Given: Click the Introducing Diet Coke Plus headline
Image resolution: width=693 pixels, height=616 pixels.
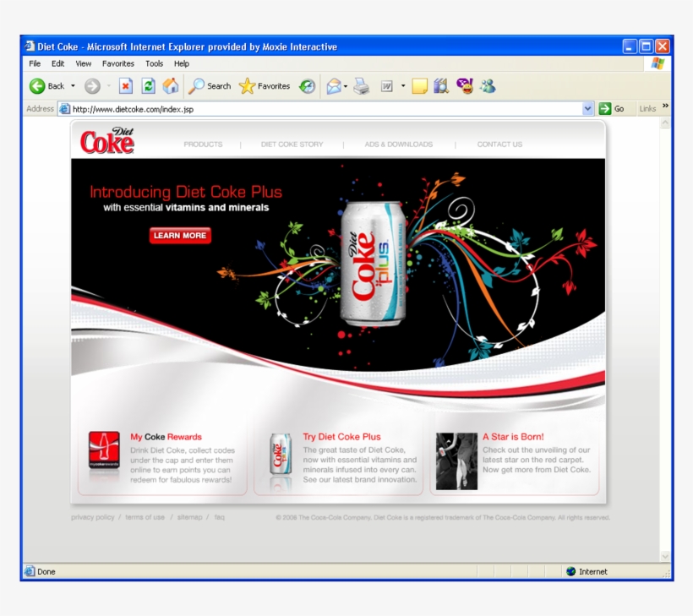Looking at the screenshot, I should pyautogui.click(x=186, y=192).
